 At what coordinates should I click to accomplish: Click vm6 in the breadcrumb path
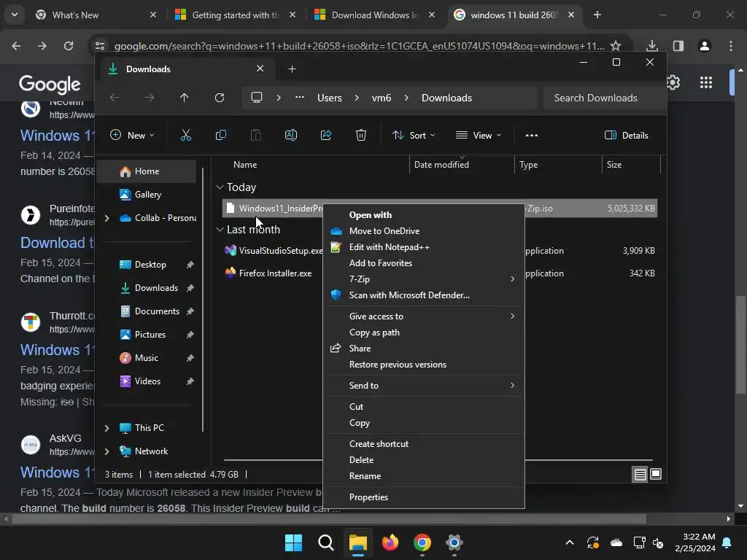(x=382, y=98)
